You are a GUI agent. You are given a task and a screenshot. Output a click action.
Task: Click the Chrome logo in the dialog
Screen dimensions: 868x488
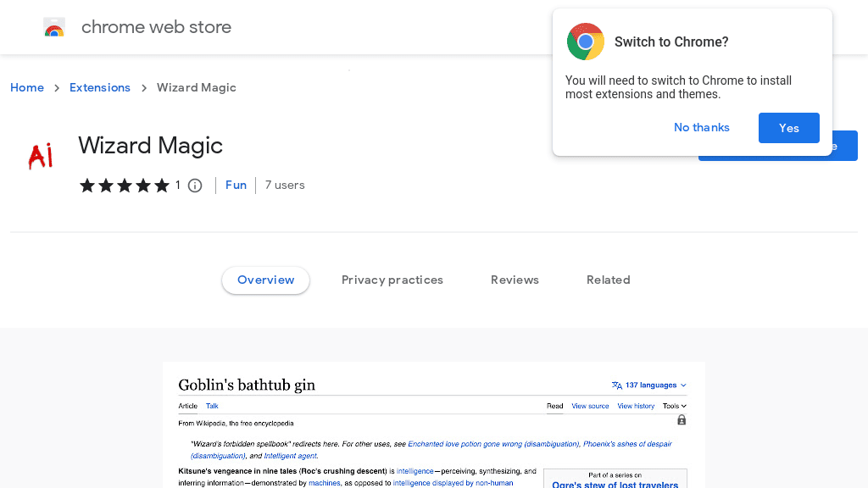[x=586, y=41]
